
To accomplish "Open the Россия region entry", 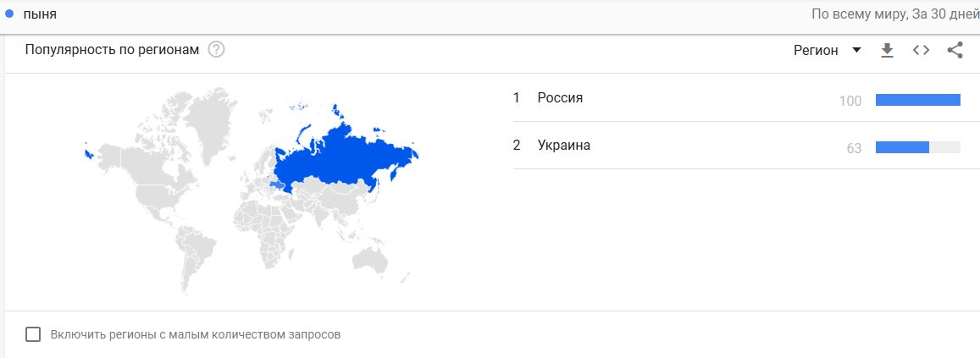I will coord(560,98).
